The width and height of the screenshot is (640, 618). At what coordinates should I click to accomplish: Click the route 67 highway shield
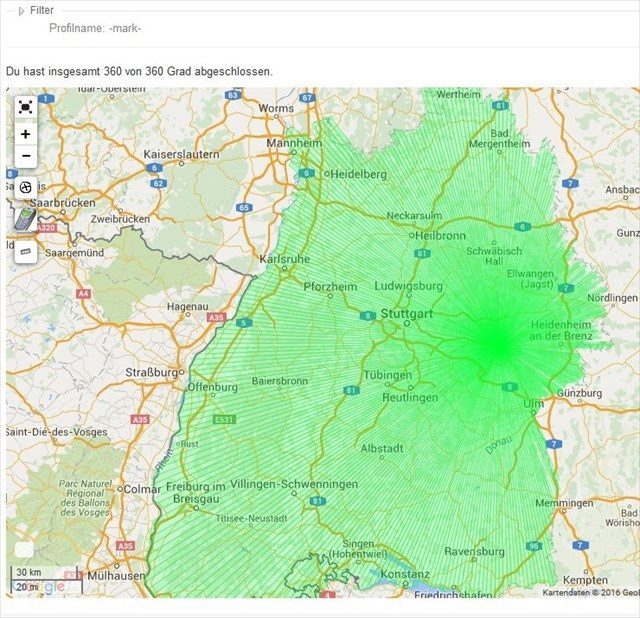(x=307, y=98)
